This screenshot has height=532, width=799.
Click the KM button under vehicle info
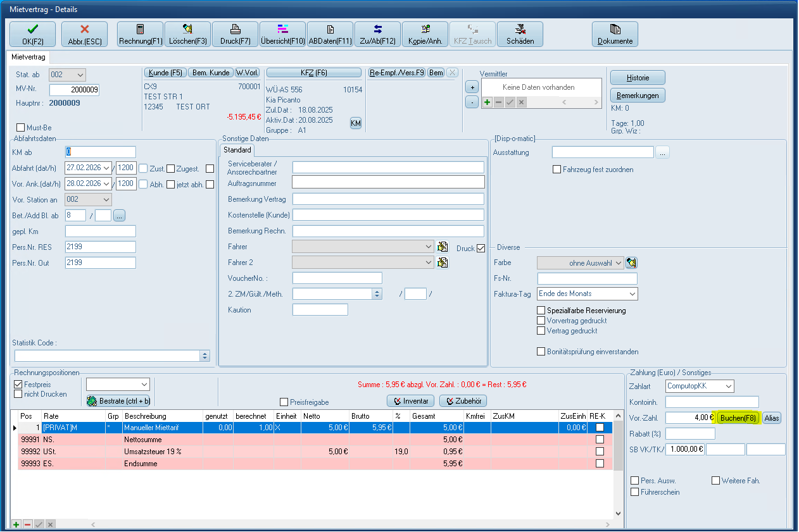pos(356,123)
